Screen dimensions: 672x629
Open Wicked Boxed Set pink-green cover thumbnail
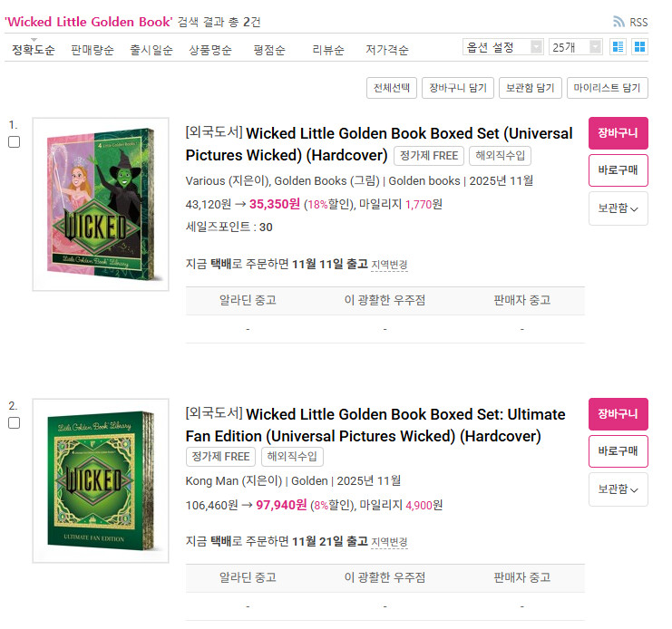tap(101, 204)
